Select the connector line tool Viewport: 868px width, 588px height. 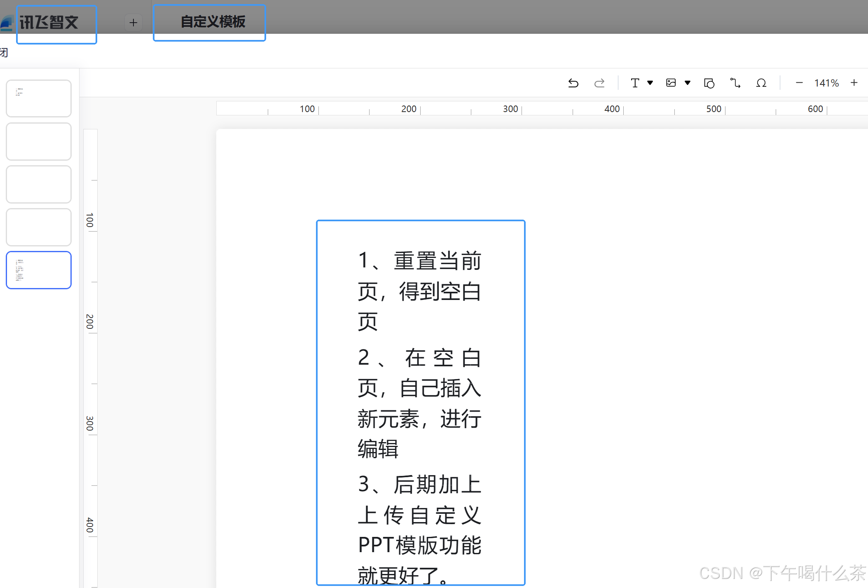(x=735, y=83)
